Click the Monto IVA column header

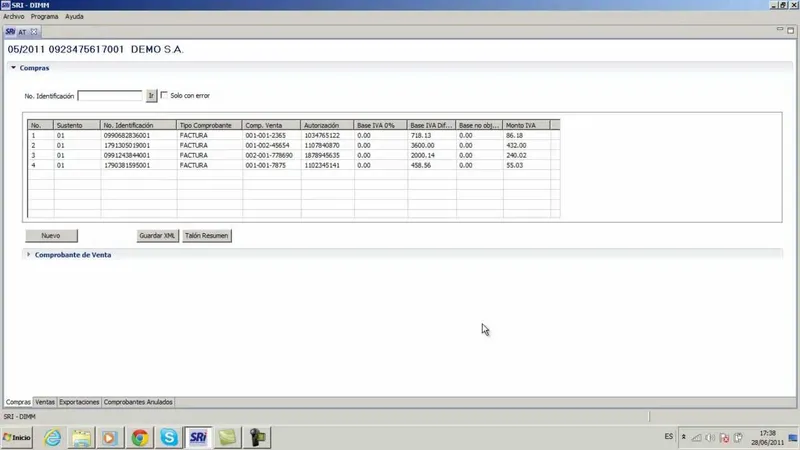(526, 125)
